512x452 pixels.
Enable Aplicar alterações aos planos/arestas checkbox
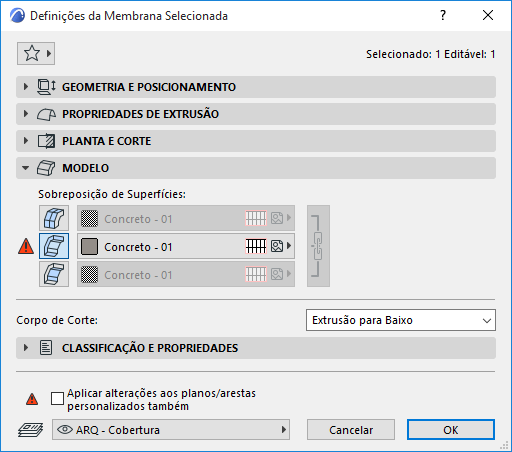click(57, 399)
